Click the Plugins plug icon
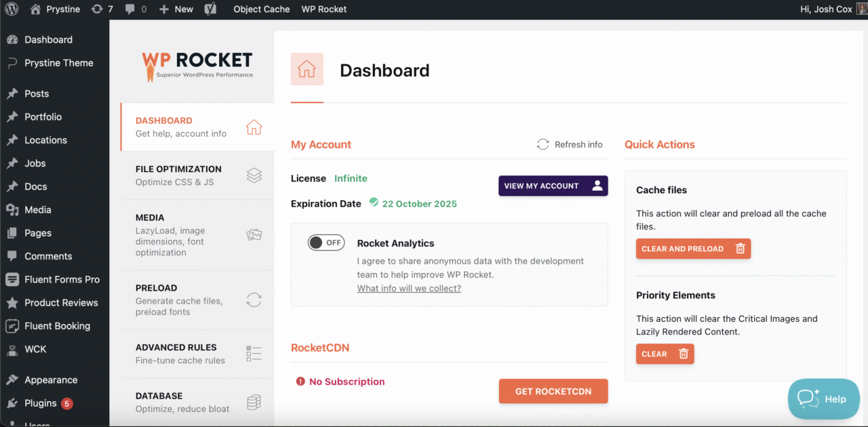 point(12,403)
